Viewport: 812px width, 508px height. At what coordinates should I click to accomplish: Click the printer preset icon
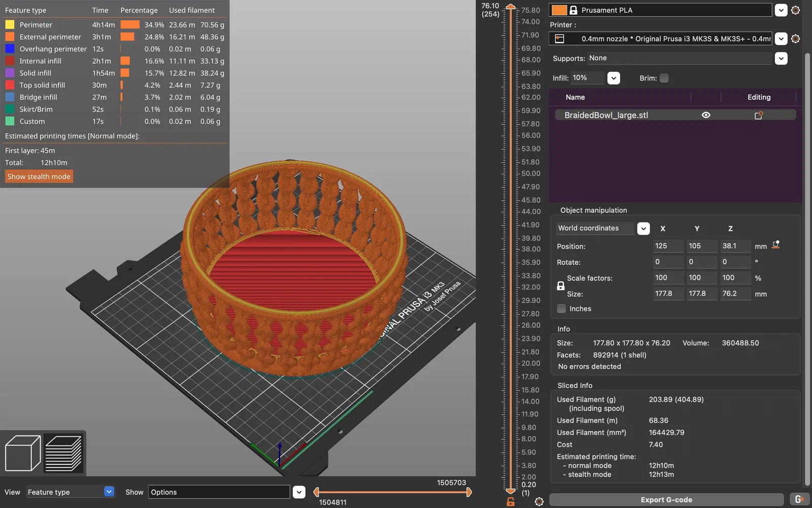(x=559, y=39)
